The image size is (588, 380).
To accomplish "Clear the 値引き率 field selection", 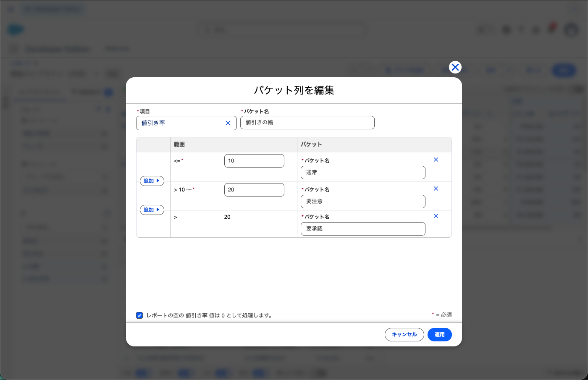I will pos(228,123).
